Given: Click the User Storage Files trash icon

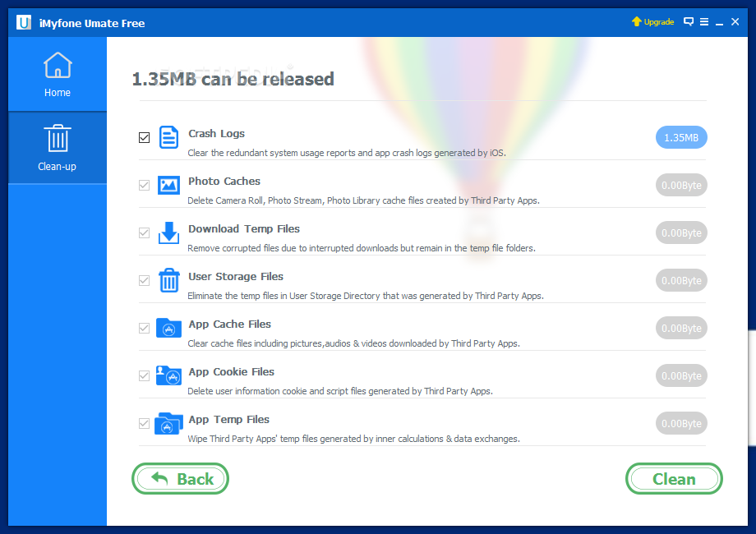Looking at the screenshot, I should pyautogui.click(x=168, y=280).
